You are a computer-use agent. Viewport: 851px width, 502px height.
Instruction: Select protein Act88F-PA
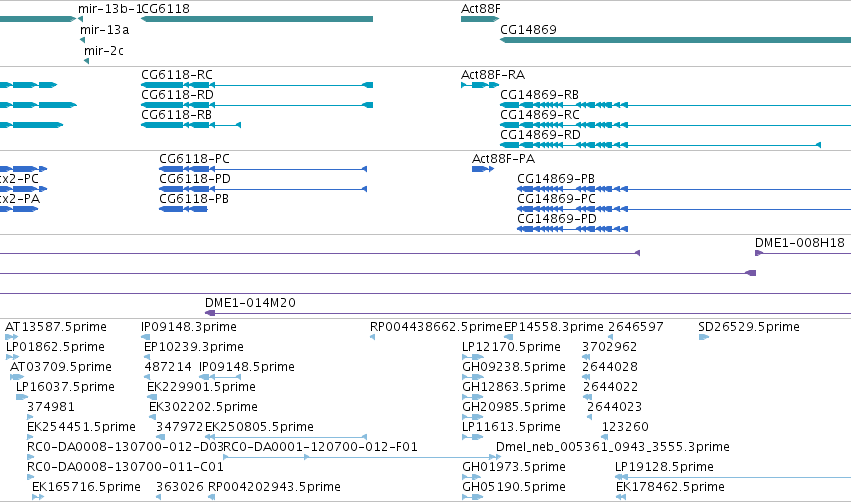click(x=482, y=169)
